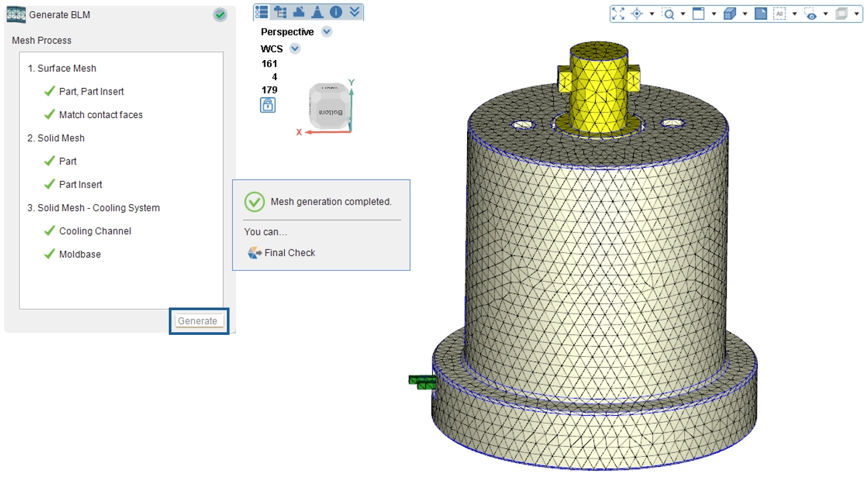Select the Cooling Channel mesh step
Viewport: 868px width, 479px height.
pos(95,231)
